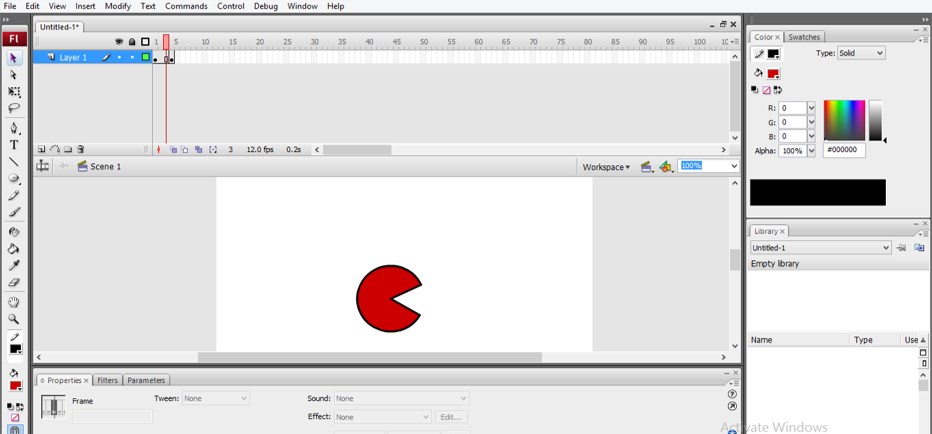Click the No Color button in toolbox
The width and height of the screenshot is (932, 434).
(x=15, y=418)
